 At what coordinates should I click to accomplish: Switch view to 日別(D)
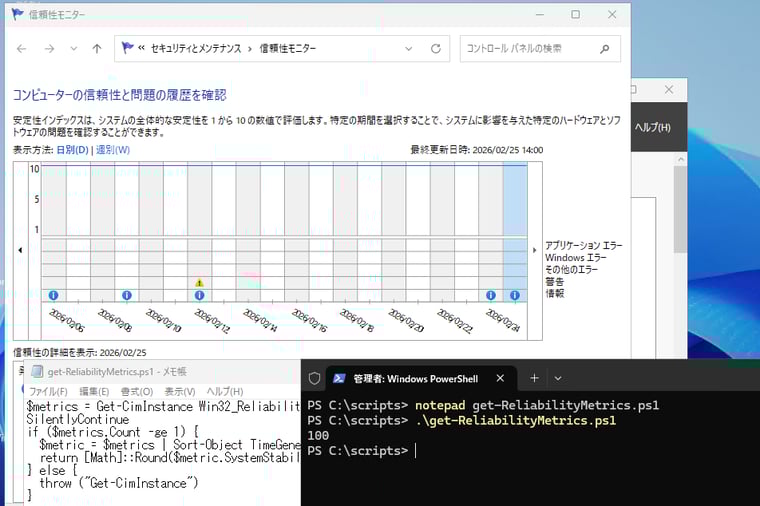(72, 150)
